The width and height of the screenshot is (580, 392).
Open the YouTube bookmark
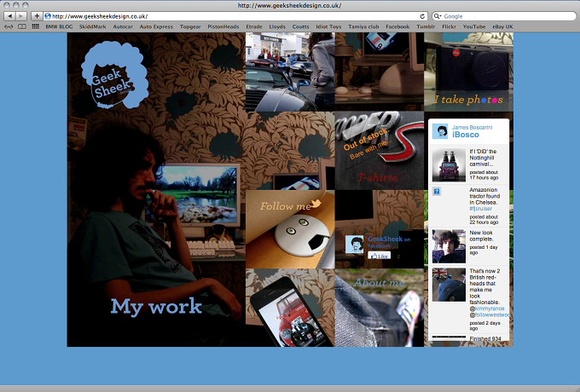pos(474,26)
